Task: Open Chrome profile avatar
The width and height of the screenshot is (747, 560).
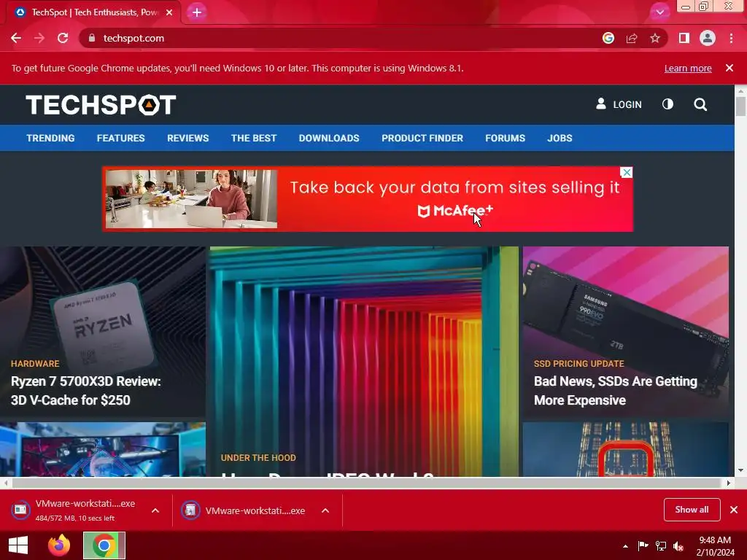Action: [x=708, y=38]
